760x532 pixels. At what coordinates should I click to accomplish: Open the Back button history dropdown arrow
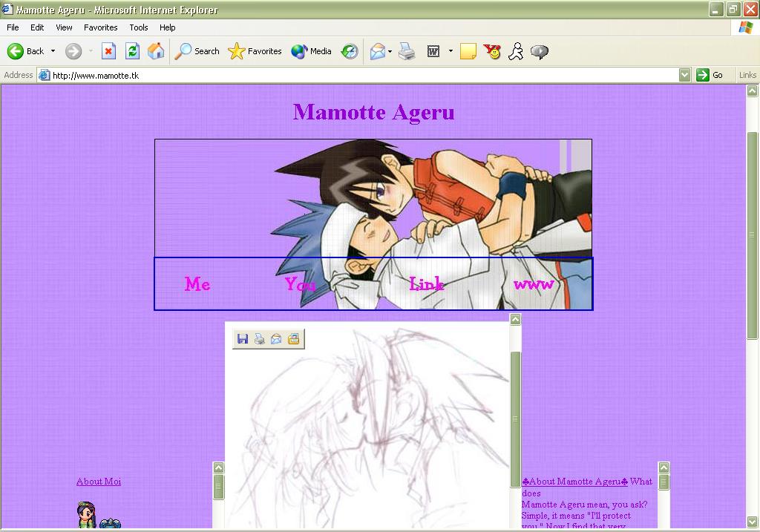pyautogui.click(x=53, y=51)
